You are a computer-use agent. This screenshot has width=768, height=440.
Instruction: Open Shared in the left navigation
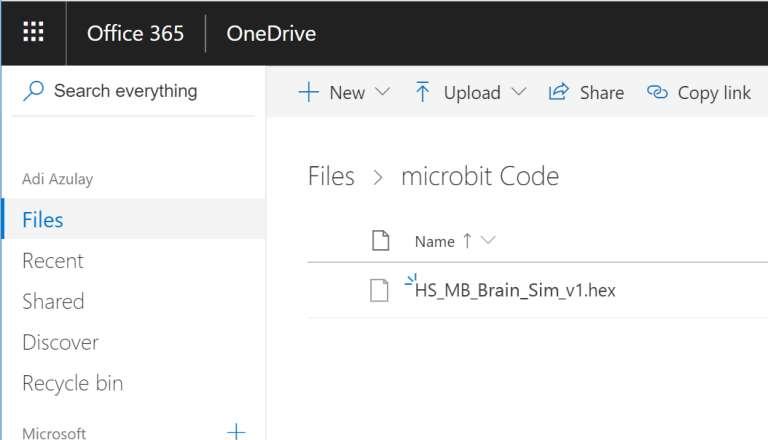[53, 301]
